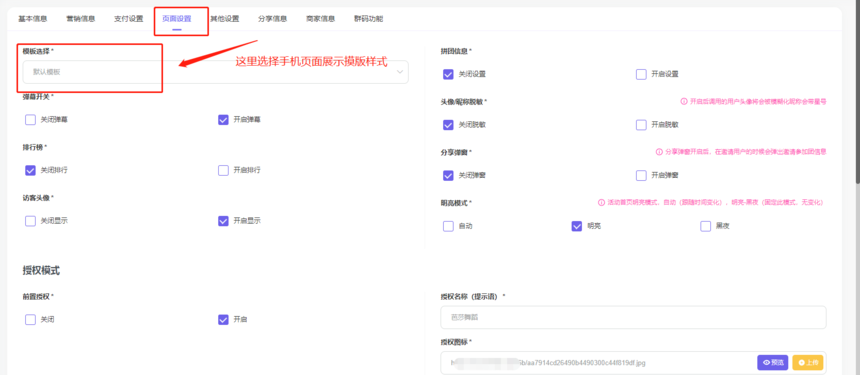Click the pink hint about 分享弹窗开启后
This screenshot has width=860, height=375.
(x=745, y=151)
